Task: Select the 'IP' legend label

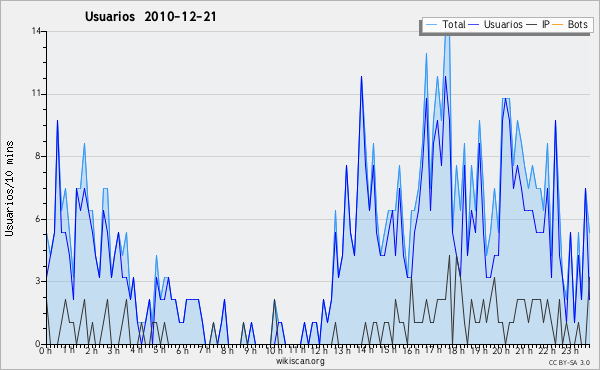Action: point(546,24)
